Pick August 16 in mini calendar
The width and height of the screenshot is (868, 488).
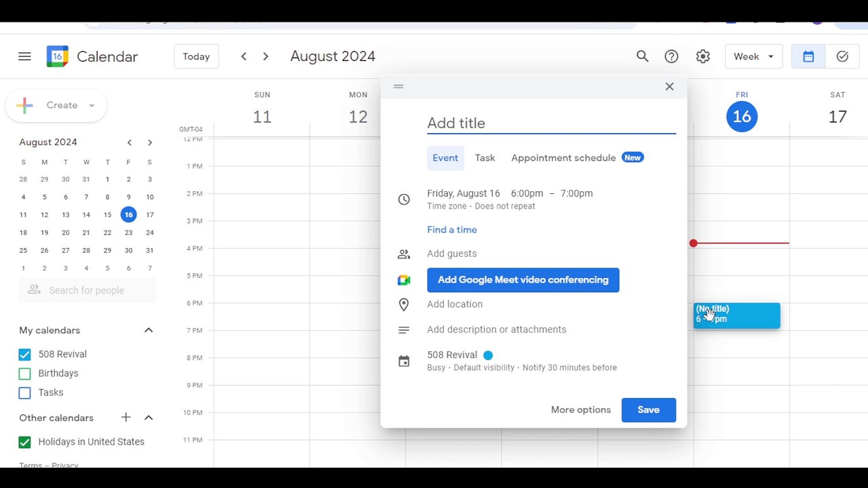[x=129, y=215]
